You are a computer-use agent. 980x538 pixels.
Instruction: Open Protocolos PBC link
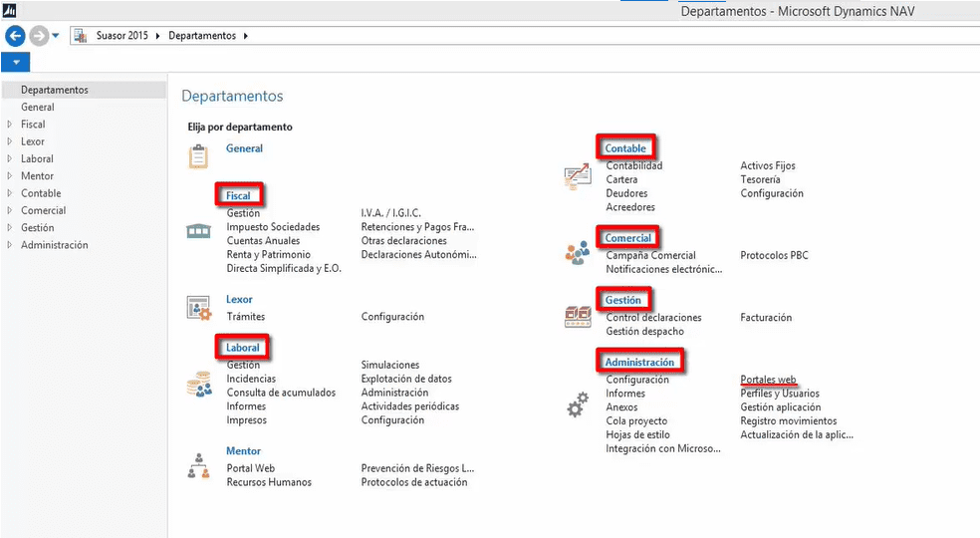(x=774, y=255)
